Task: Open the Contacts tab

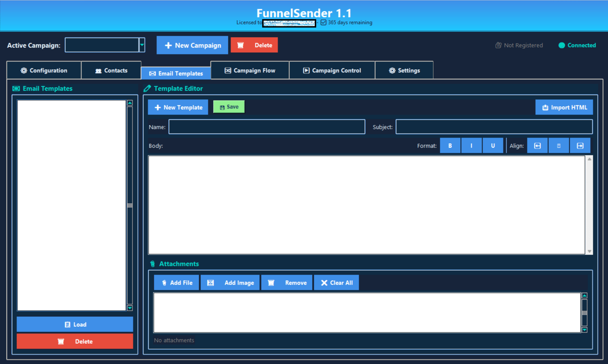Action: 111,70
